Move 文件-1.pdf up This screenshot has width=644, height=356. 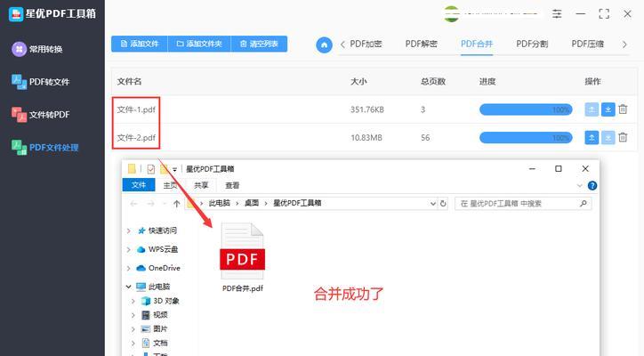[592, 109]
